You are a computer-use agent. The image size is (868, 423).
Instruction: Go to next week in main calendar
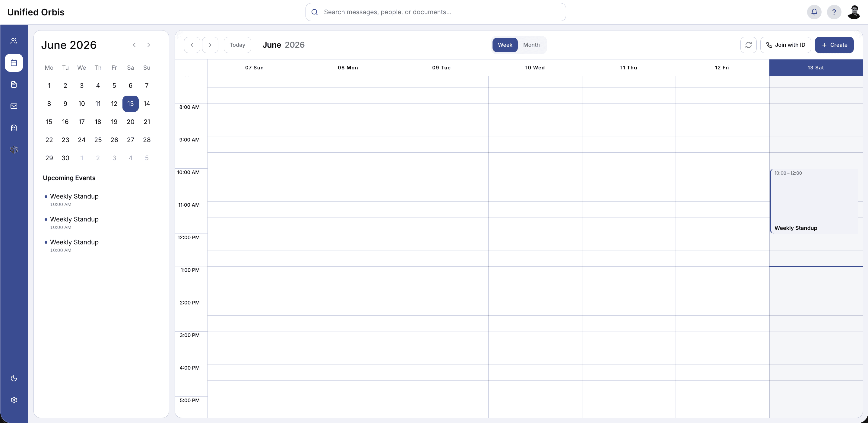coord(210,45)
